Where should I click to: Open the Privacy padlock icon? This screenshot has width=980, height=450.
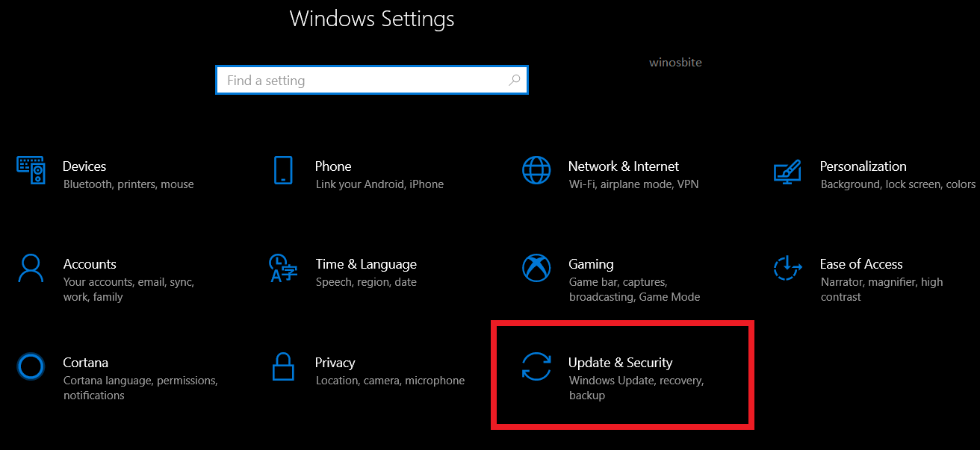283,366
